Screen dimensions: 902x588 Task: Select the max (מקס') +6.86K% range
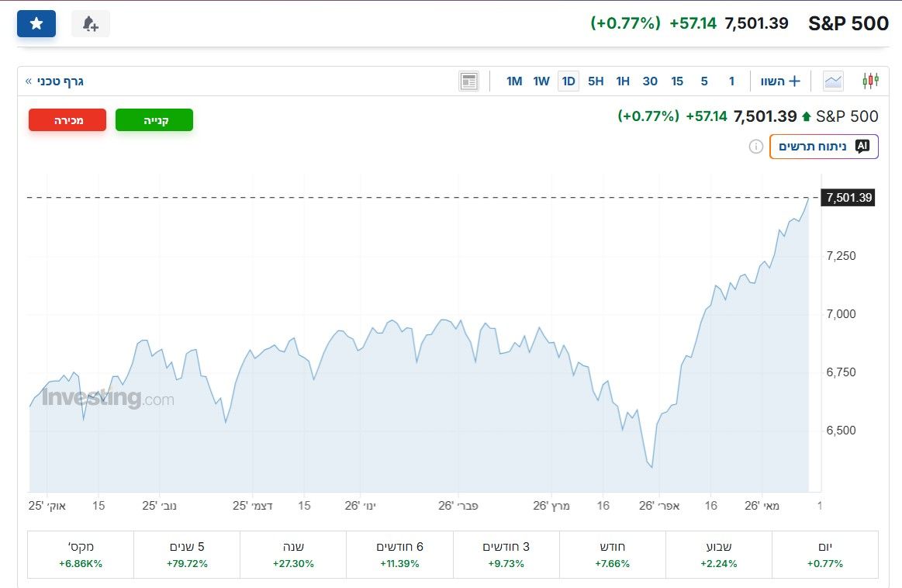click(x=81, y=555)
